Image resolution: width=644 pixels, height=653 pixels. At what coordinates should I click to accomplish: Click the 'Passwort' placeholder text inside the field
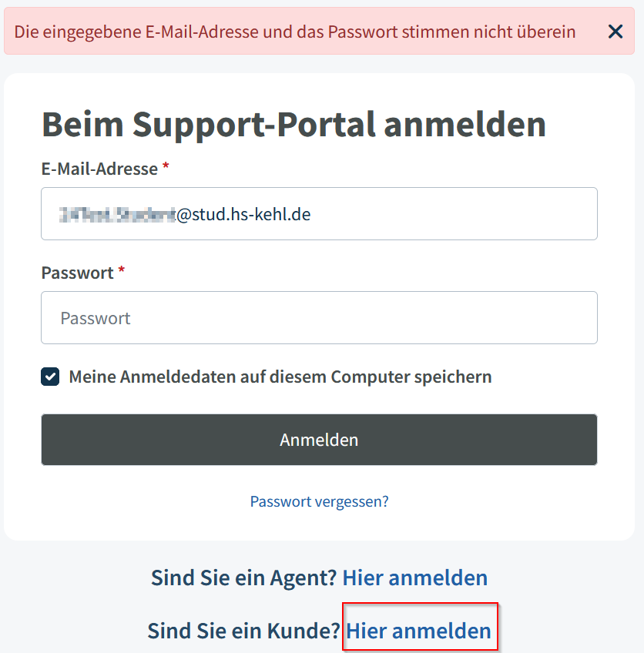click(96, 318)
